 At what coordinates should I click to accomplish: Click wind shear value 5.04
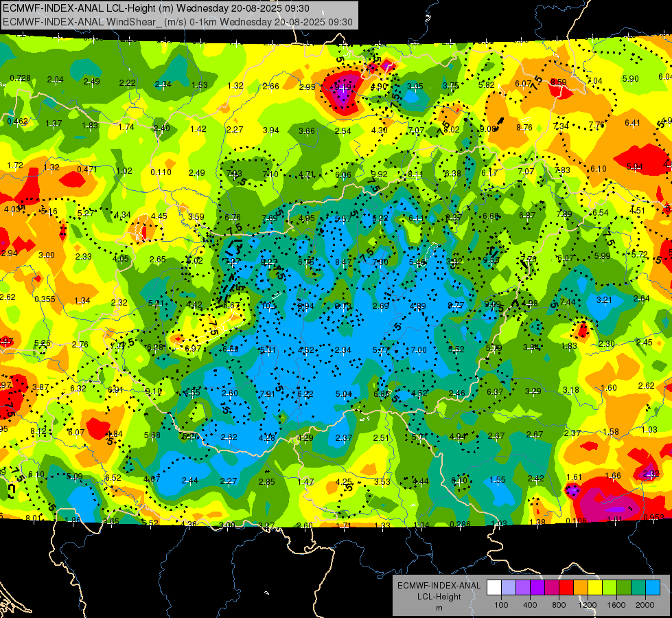[x=344, y=393]
